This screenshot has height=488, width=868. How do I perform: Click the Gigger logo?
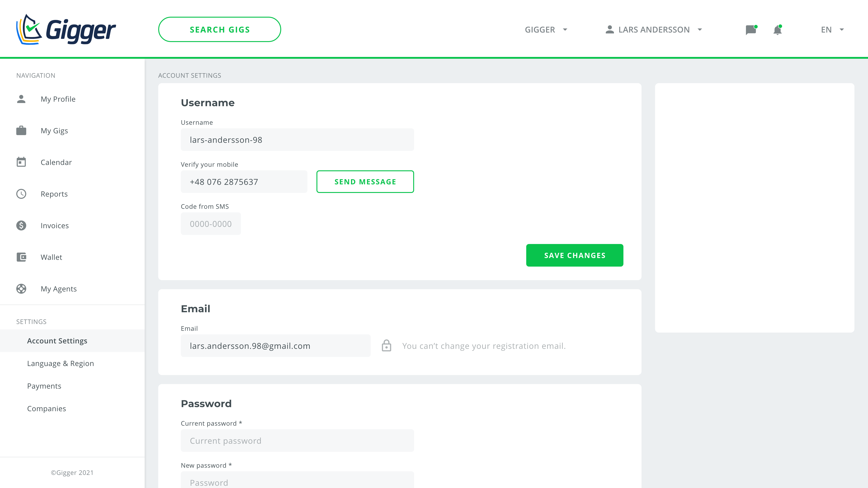(x=66, y=29)
